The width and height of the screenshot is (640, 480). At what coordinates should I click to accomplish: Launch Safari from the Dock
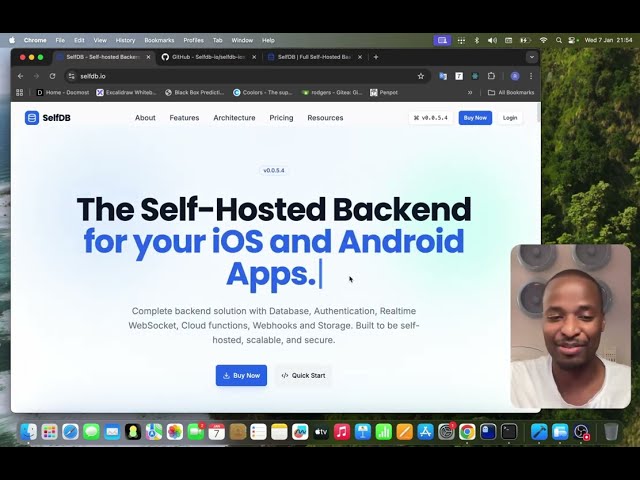70,432
